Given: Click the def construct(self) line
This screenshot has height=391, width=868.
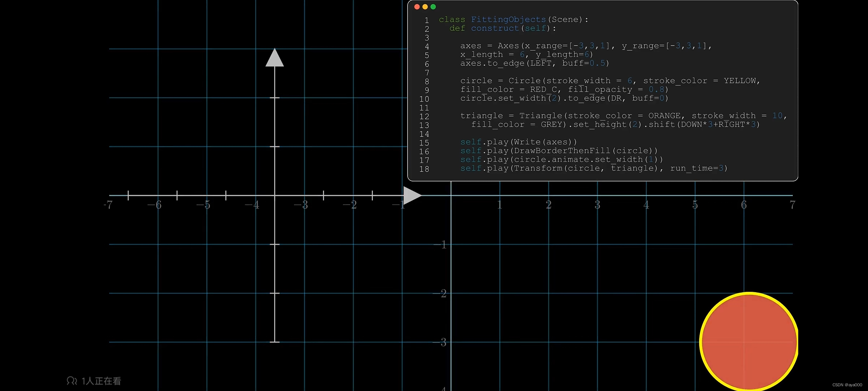Looking at the screenshot, I should tap(502, 28).
